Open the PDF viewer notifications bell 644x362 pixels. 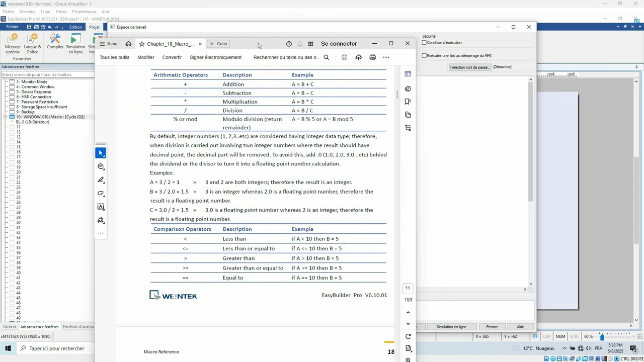point(300,44)
